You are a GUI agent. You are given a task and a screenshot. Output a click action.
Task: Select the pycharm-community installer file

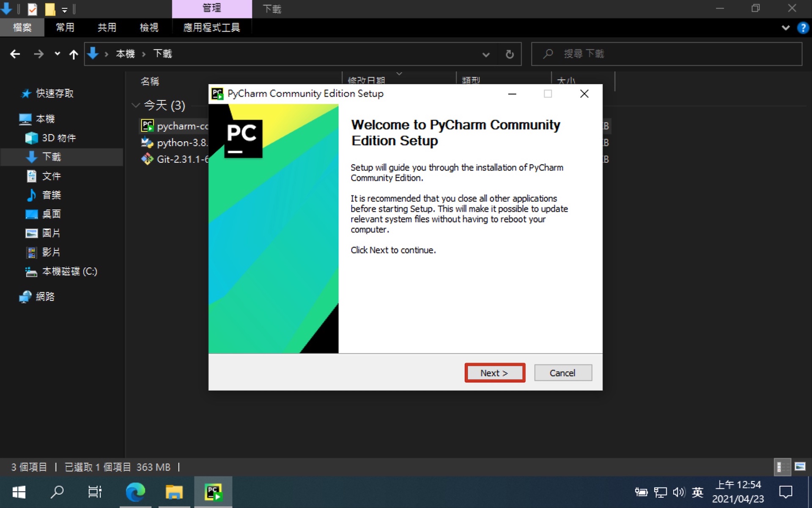click(174, 126)
